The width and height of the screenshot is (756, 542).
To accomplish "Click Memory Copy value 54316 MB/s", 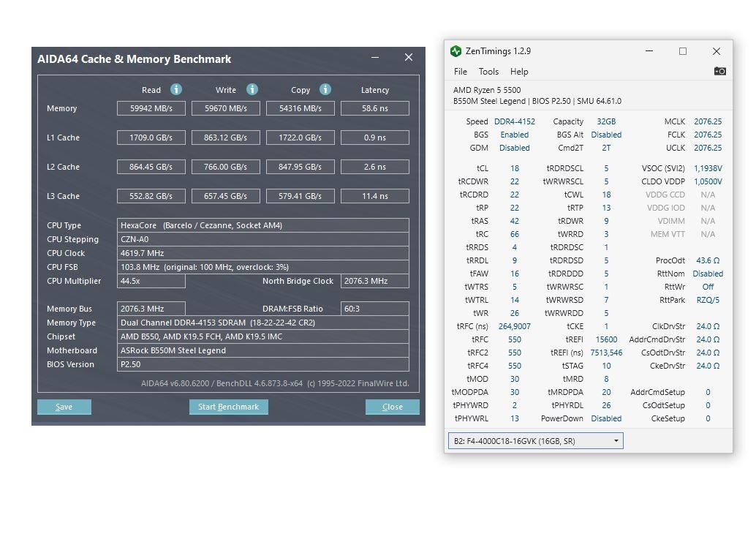I will tap(300, 108).
